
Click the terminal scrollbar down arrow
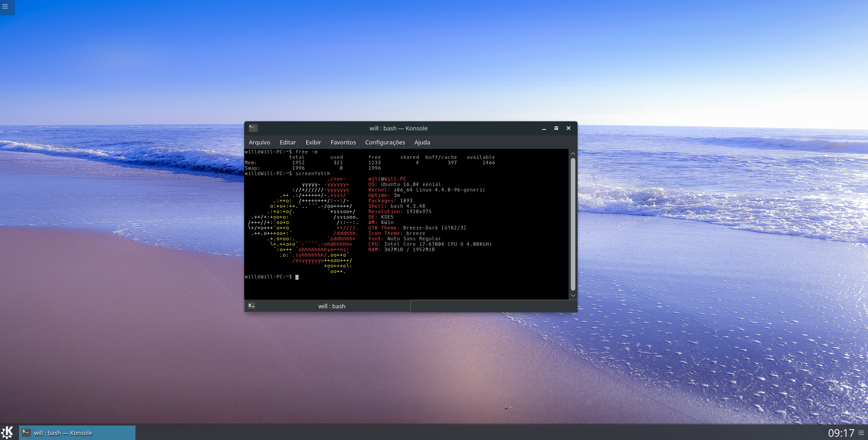(573, 295)
